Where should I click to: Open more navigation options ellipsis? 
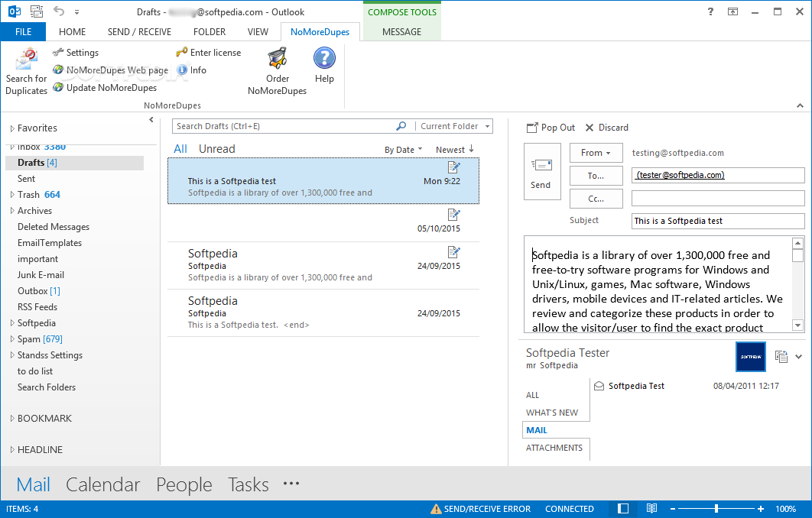(291, 484)
